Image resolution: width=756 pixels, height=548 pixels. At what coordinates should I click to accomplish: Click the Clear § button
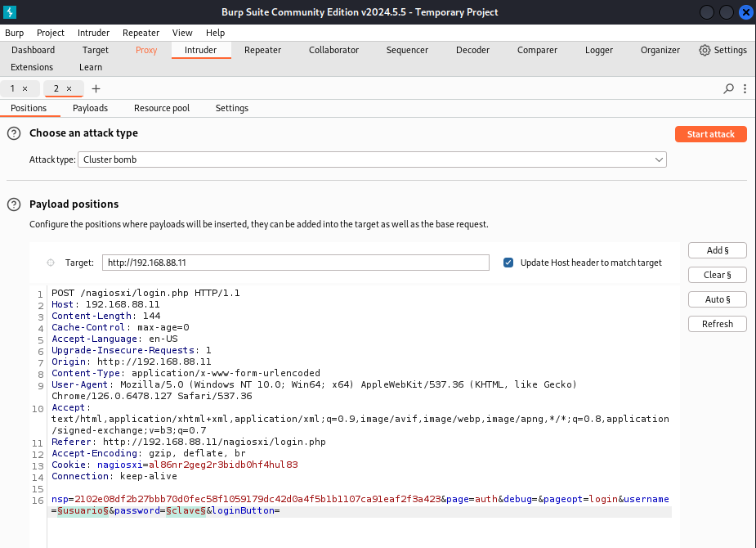coord(717,275)
